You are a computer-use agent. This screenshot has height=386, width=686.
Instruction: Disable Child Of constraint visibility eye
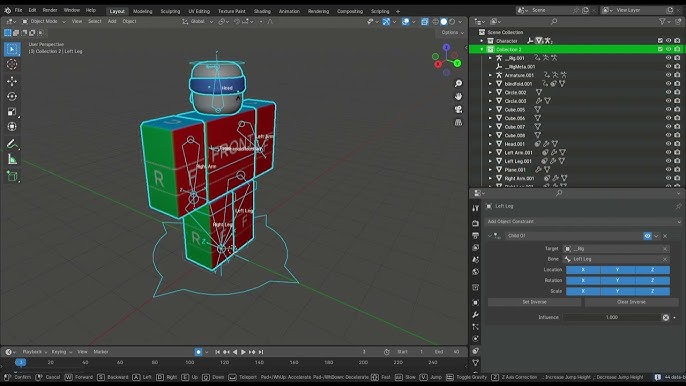(x=648, y=236)
